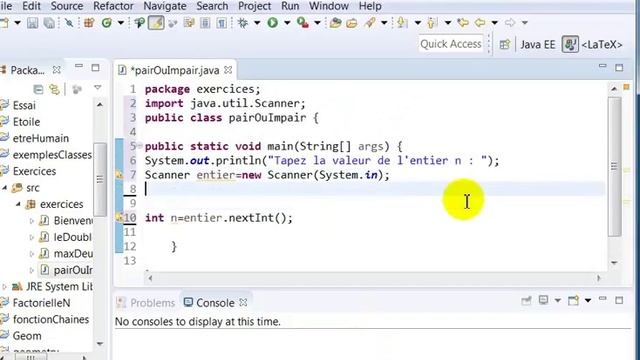Switch to the Java perspective icon beside LaTeX

click(570, 44)
